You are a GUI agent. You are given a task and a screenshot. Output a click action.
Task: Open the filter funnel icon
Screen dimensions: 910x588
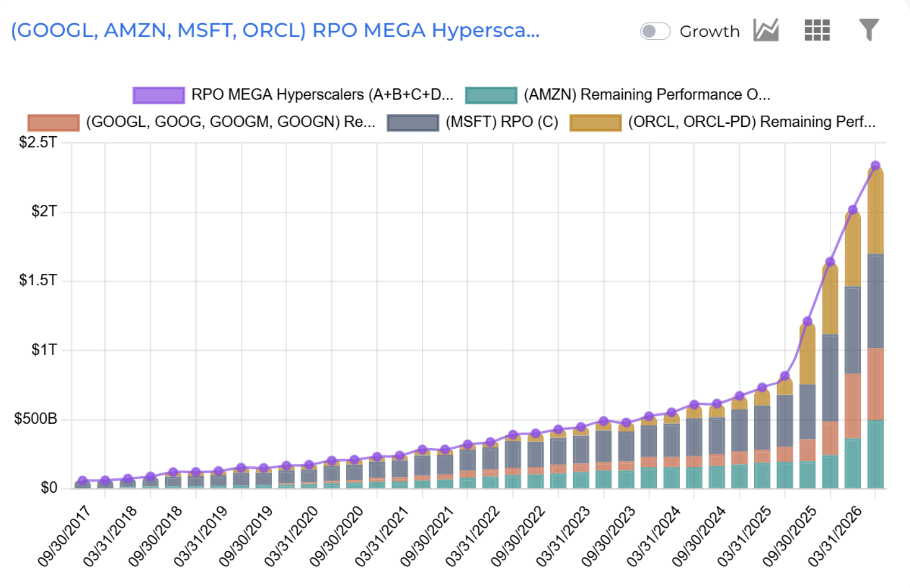(869, 30)
